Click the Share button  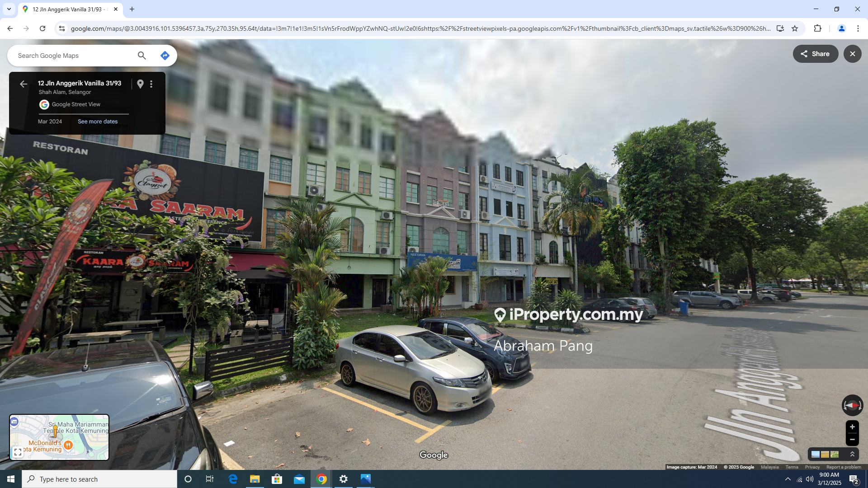[x=815, y=54]
